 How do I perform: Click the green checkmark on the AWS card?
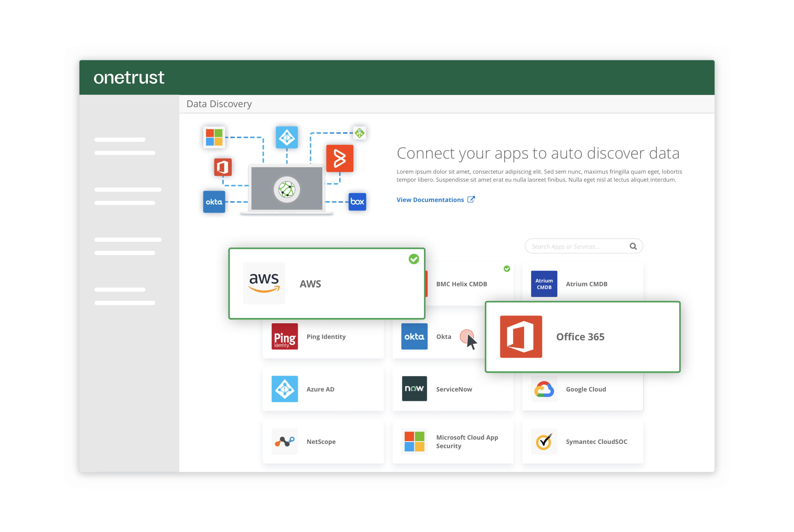[x=413, y=259]
